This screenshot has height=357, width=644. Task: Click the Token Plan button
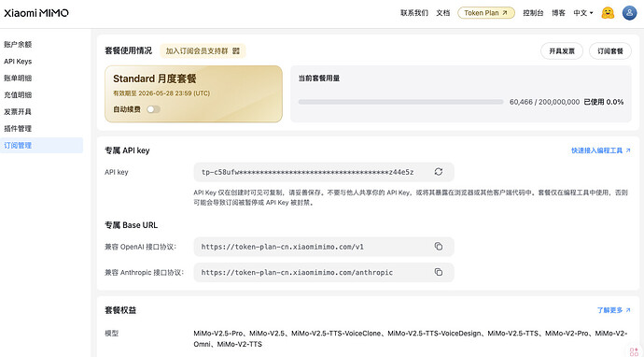click(x=486, y=13)
